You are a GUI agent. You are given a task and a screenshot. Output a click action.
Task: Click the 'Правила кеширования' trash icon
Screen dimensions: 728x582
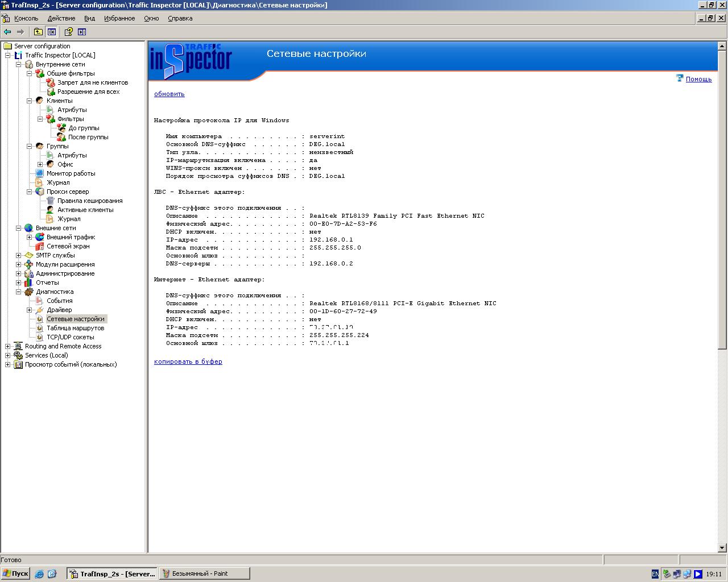click(51, 201)
